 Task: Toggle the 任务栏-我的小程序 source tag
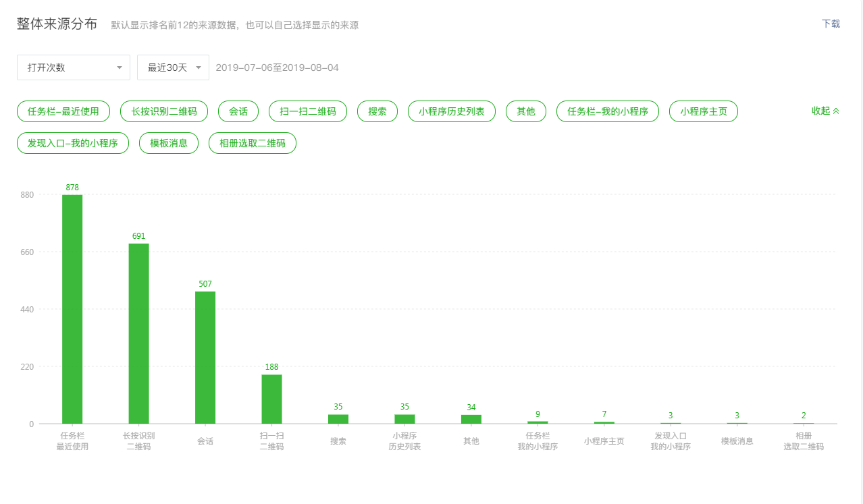pyautogui.click(x=608, y=111)
